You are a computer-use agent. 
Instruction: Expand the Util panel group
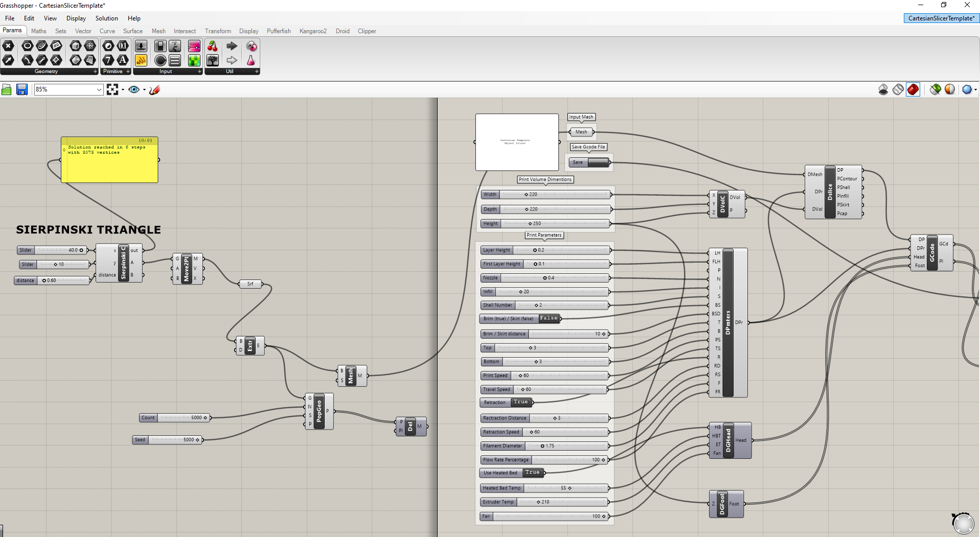click(x=257, y=72)
